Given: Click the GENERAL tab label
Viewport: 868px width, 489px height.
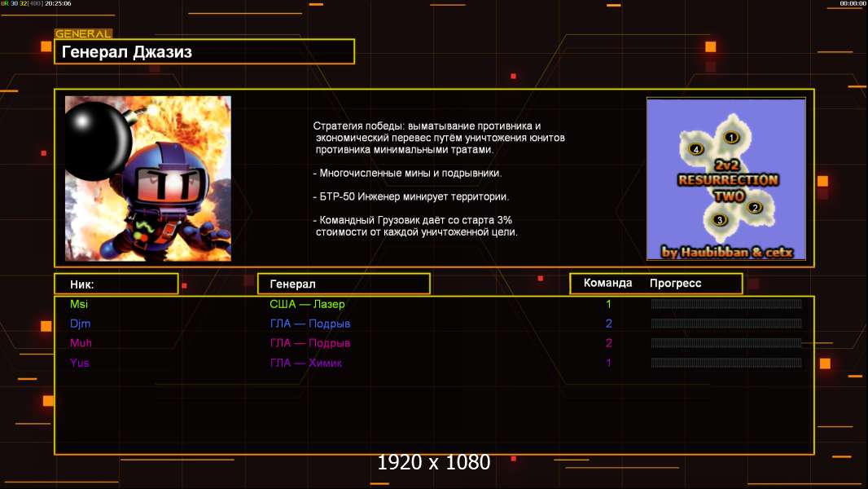Looking at the screenshot, I should 83,33.
